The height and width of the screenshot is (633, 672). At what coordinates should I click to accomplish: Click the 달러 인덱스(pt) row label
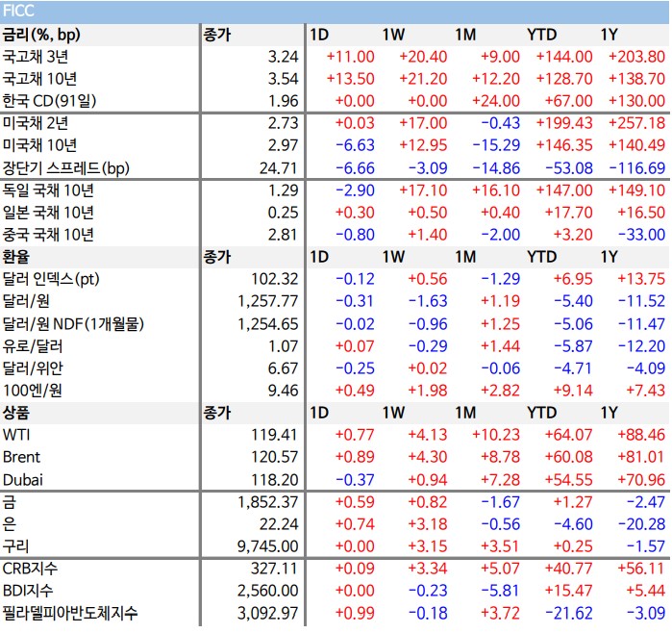51,280
